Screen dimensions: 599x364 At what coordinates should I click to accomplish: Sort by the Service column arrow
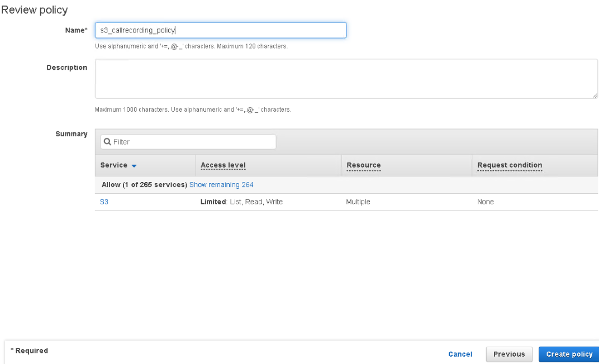[x=134, y=166]
